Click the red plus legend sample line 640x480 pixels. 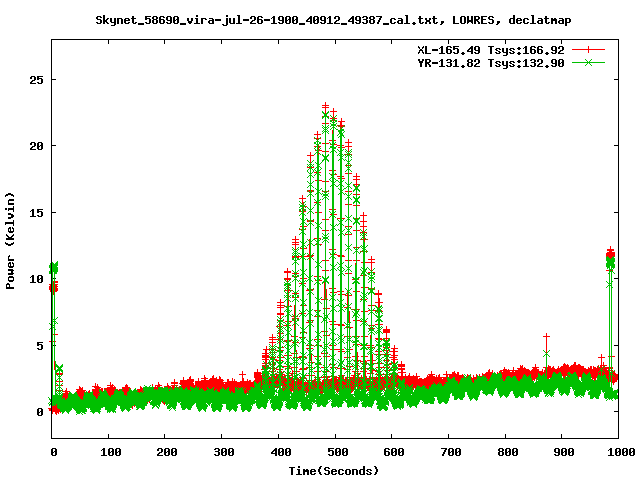[588, 50]
